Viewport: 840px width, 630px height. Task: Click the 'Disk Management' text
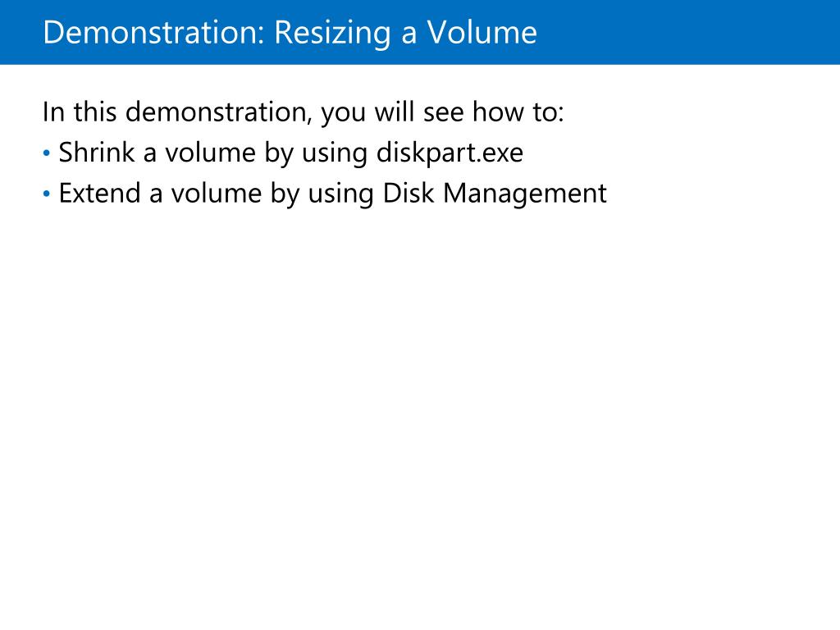click(x=495, y=194)
